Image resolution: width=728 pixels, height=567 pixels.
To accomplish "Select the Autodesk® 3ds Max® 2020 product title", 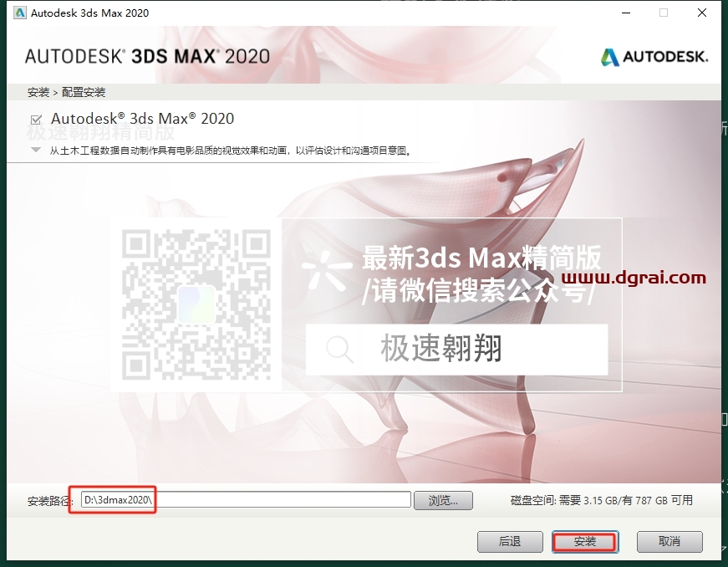I will (x=143, y=119).
